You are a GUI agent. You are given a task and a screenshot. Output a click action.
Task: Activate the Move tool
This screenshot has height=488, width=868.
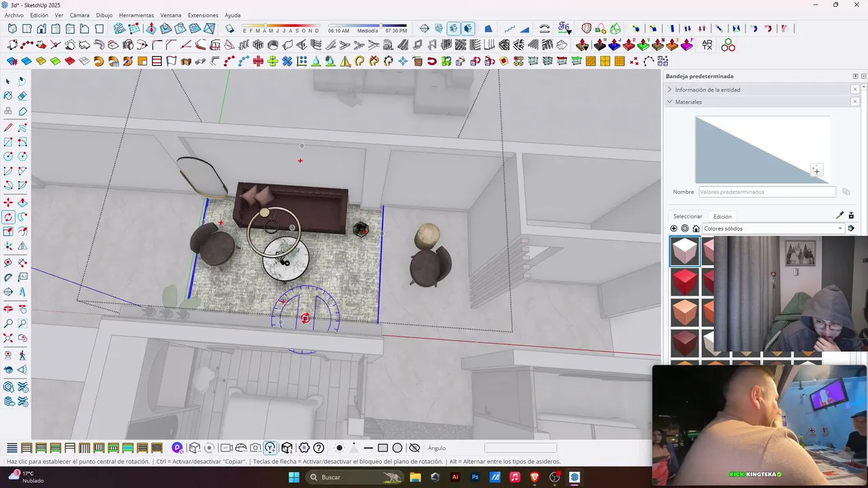click(8, 202)
